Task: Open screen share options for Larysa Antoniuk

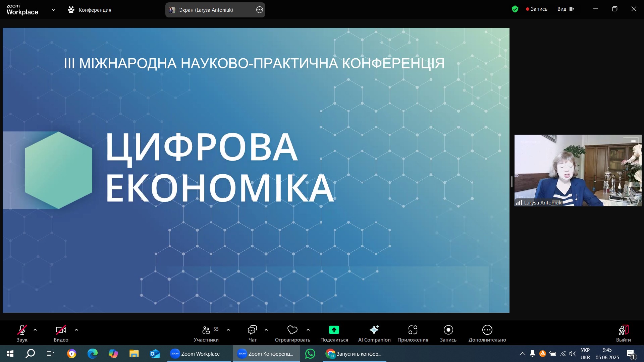Action: [x=260, y=10]
